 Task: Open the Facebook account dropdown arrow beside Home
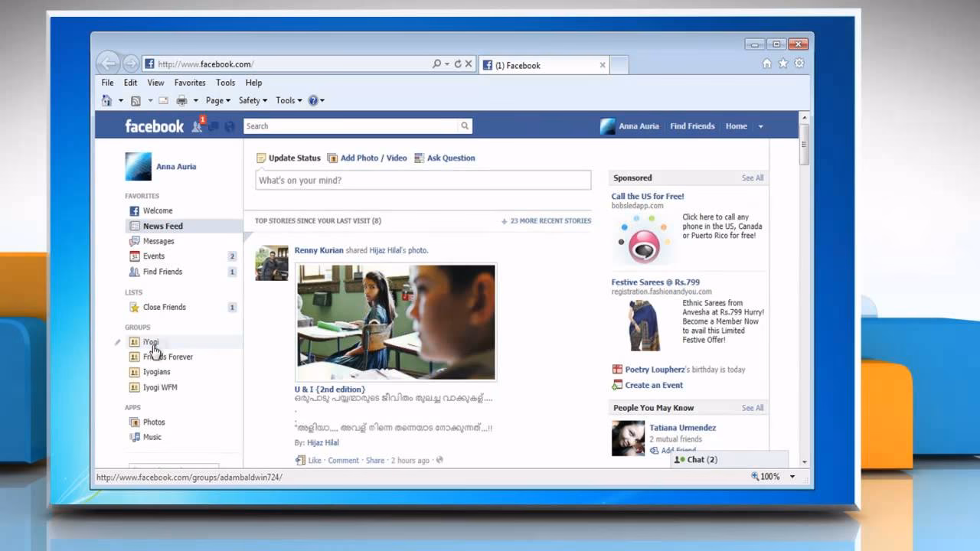click(760, 126)
